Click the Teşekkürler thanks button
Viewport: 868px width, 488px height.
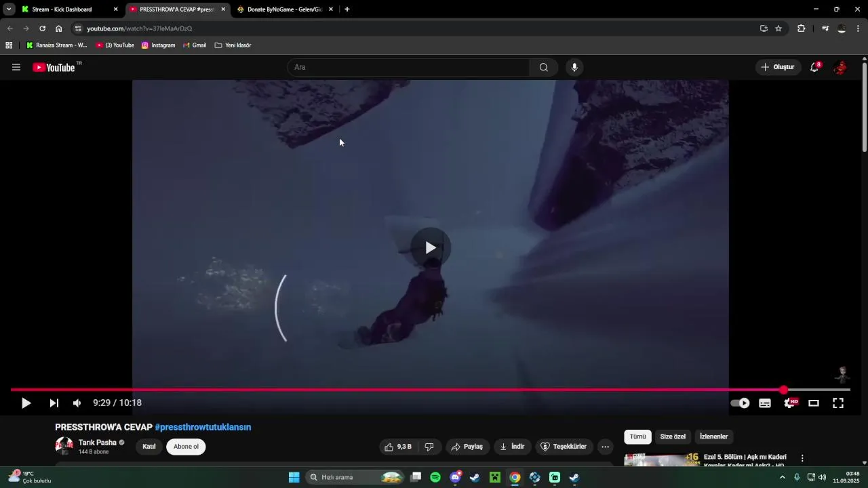[564, 447]
